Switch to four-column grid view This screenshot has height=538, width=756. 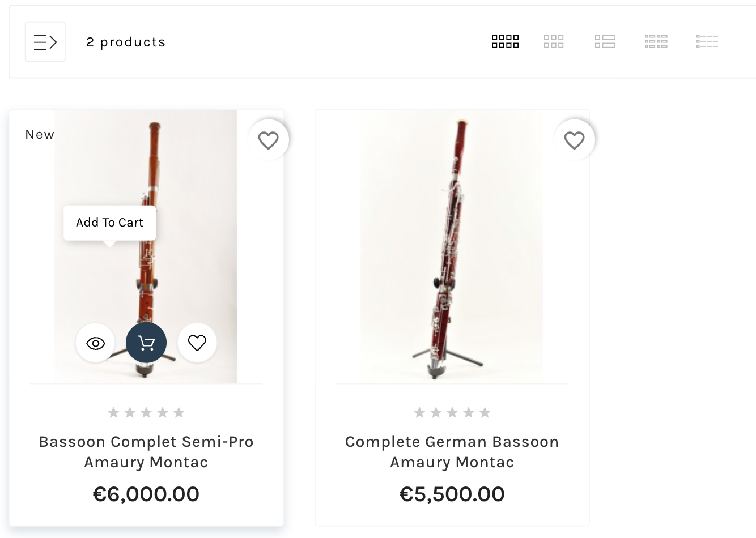(x=505, y=41)
